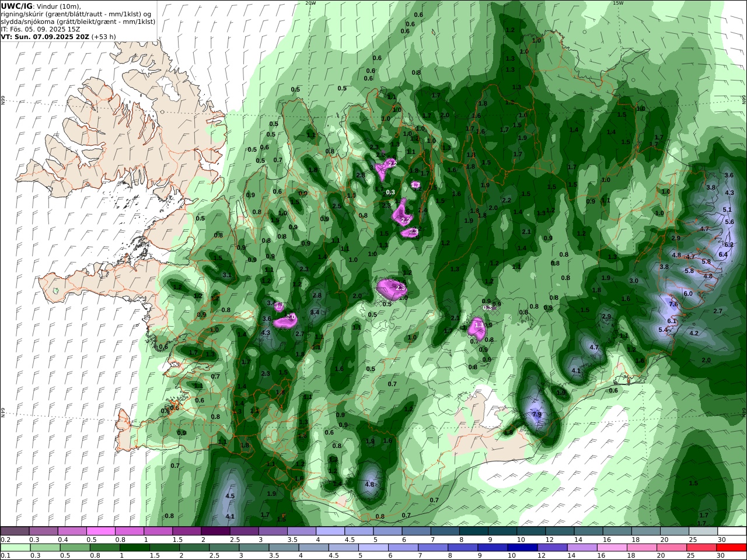Image resolution: width=747 pixels, height=560 pixels.
Task: Click the 6.0 precipitation value in the east
Action: click(x=687, y=293)
